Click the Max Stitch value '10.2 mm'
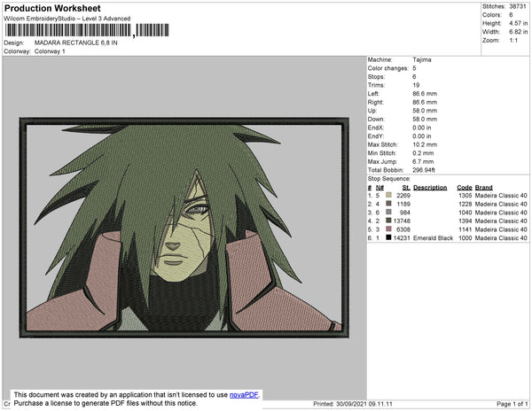Viewport: 532px width, 411px height. (x=425, y=144)
